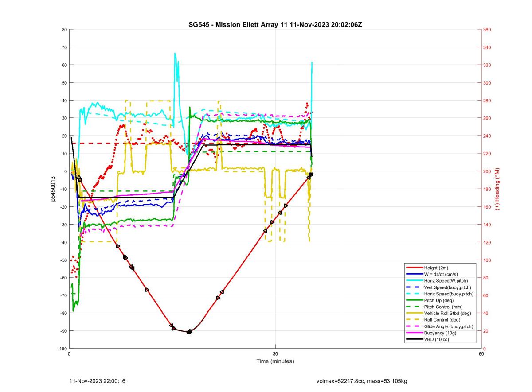Viewport: 532px width, 392px height.
Task: Click the red heading tick label '180'
Action: [487, 189]
